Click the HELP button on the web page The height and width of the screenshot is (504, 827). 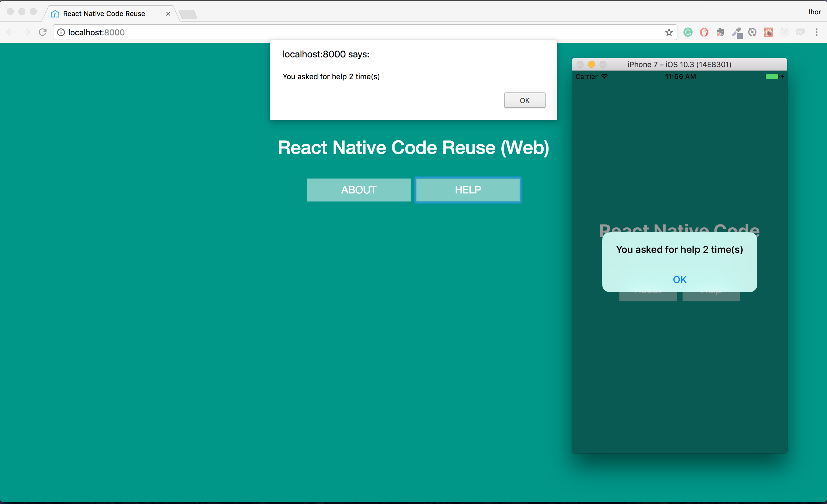pos(467,190)
